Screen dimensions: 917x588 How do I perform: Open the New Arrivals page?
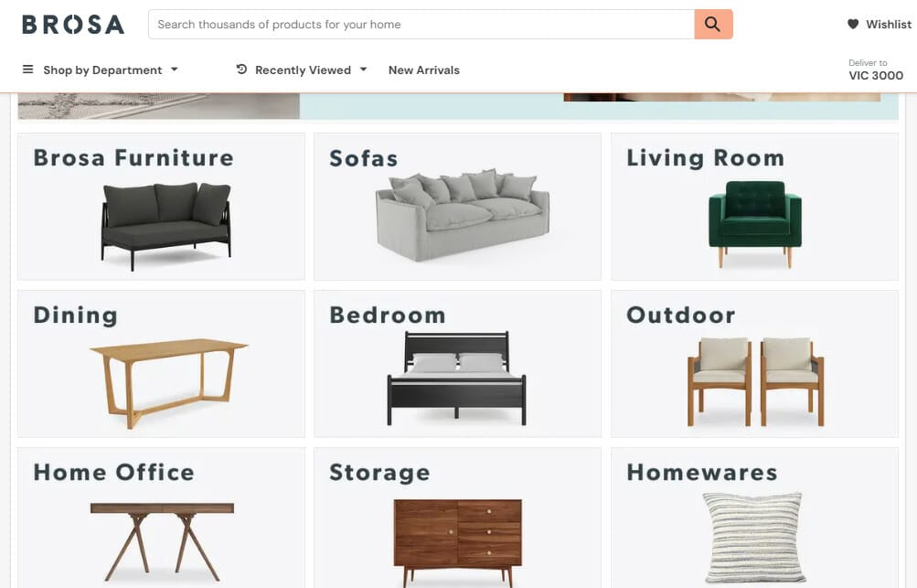[x=424, y=70]
